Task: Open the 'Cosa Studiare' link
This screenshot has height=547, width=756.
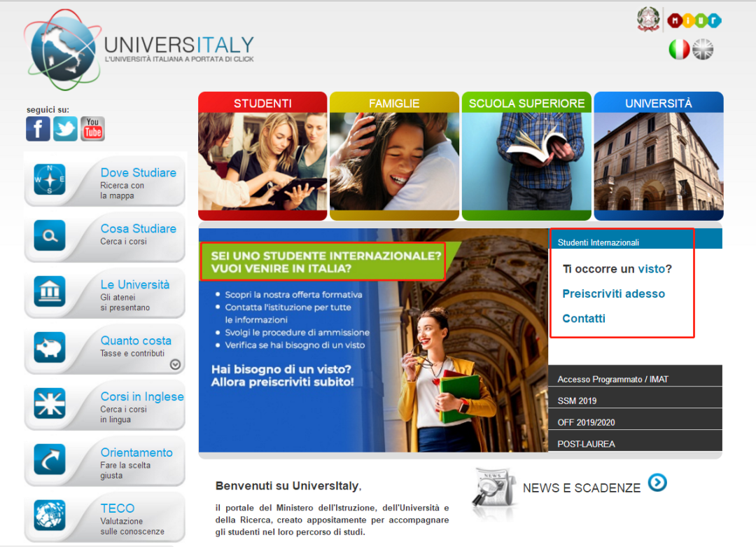Action: (x=139, y=228)
